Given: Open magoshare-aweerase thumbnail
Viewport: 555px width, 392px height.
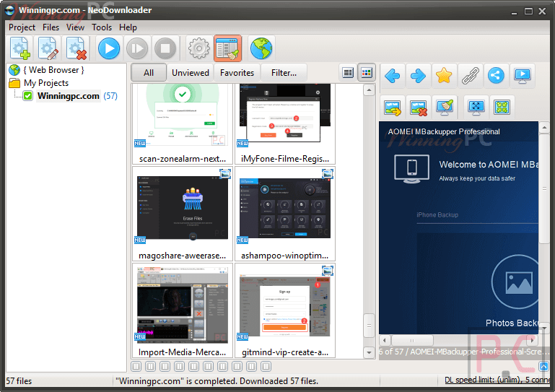Looking at the screenshot, I should (x=183, y=214).
